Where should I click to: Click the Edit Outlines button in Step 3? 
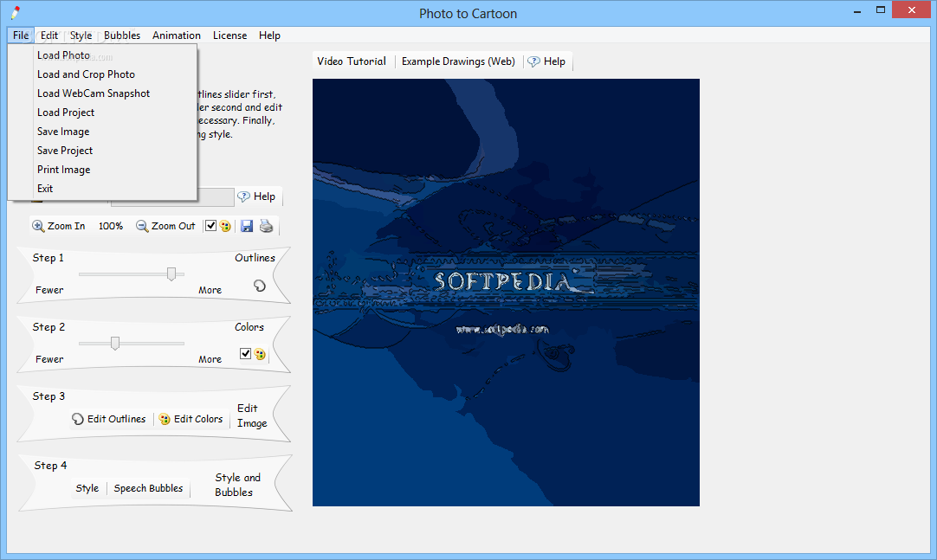tap(109, 419)
